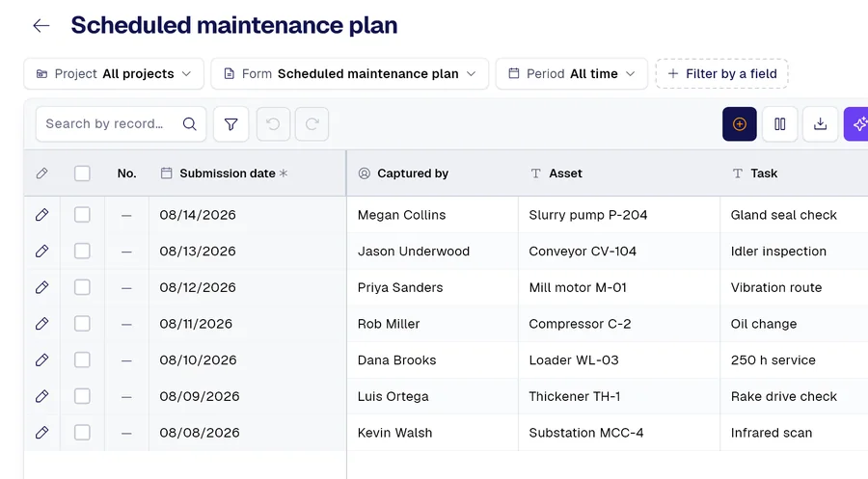Click the Rake drive check cell

[x=794, y=396]
